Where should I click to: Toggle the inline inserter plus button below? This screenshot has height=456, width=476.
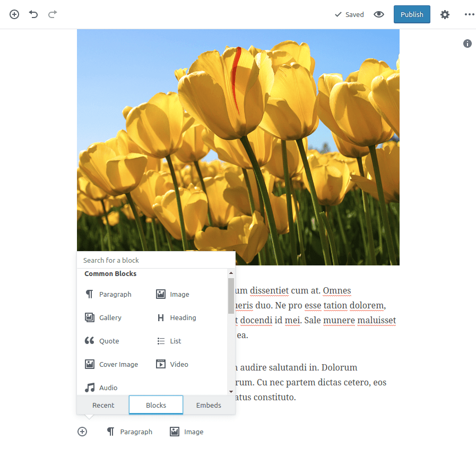point(82,432)
